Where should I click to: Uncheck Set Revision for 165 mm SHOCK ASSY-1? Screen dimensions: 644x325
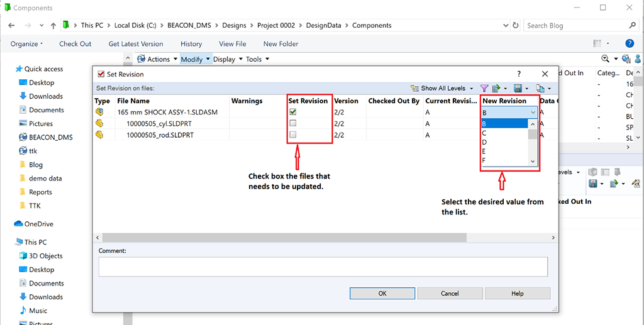coord(293,112)
